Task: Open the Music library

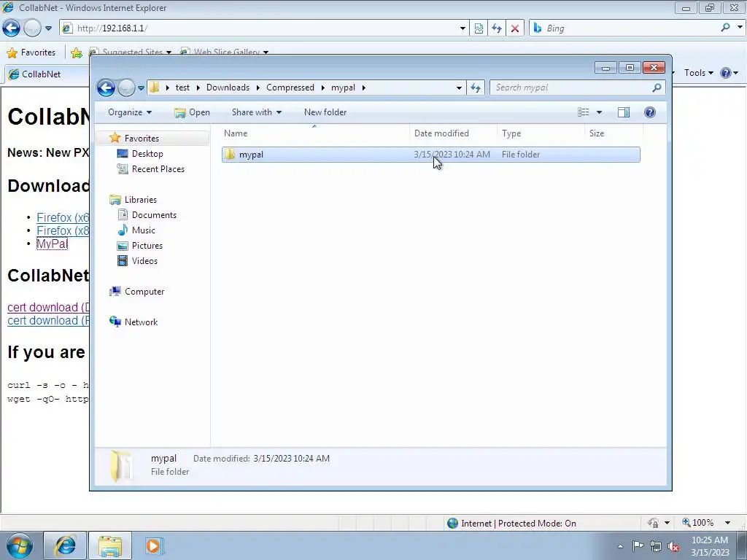Action: tap(144, 230)
